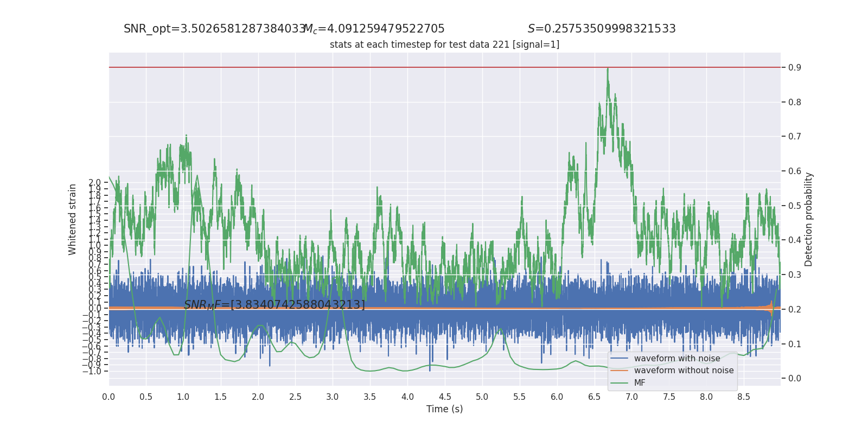
Task: Click the green detection peak near 6.7 seconds
Action: pyautogui.click(x=608, y=69)
